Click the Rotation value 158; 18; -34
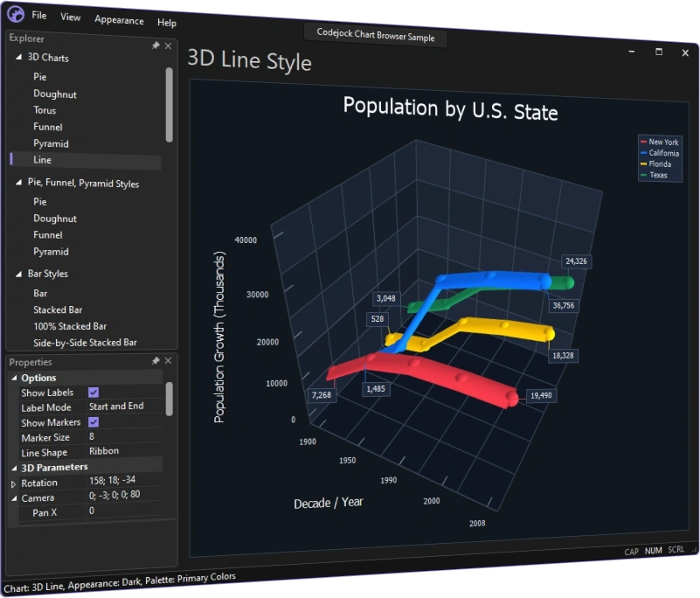The height and width of the screenshot is (598, 700). pos(112,480)
